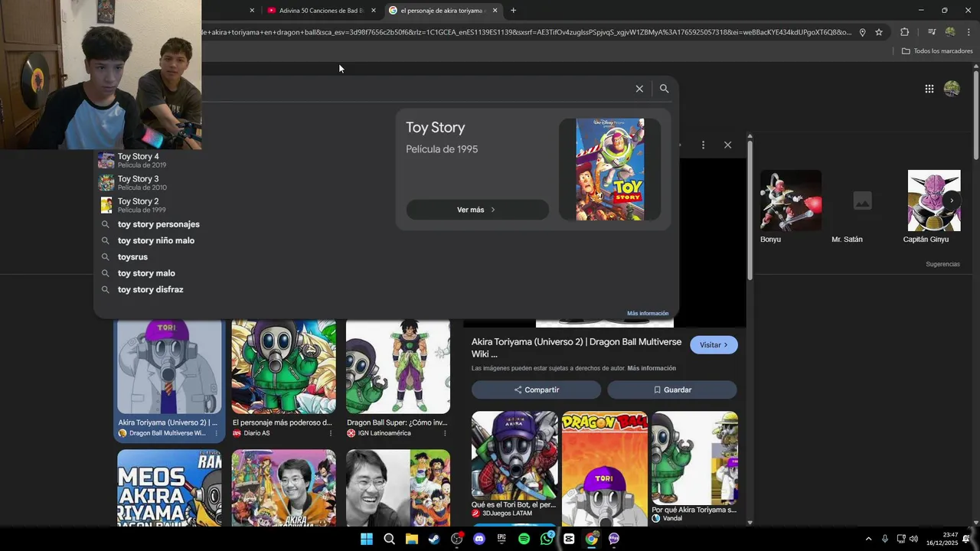Open volume control in system tray
This screenshot has height=551, width=980.
tap(913, 539)
